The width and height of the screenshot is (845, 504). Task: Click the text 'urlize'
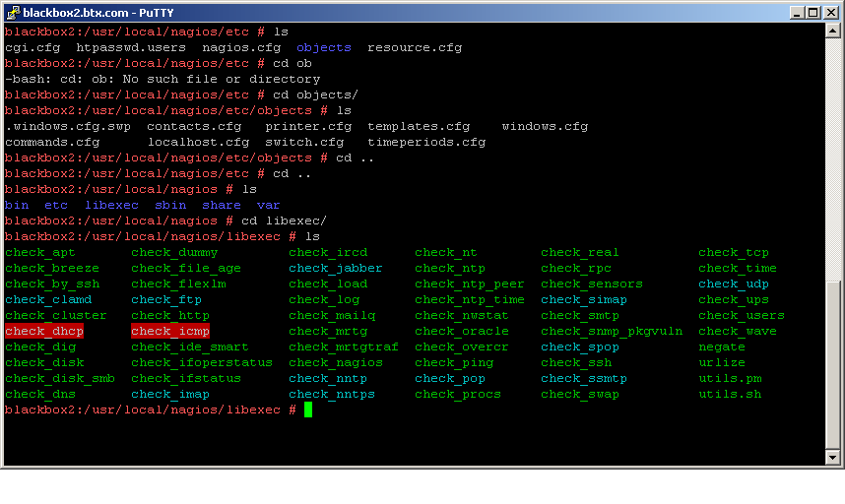(x=722, y=363)
